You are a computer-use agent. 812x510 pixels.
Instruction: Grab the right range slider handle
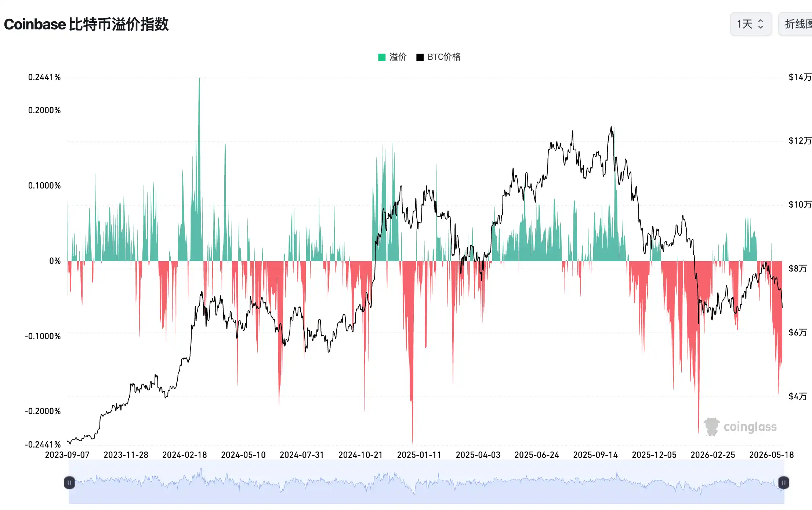783,482
